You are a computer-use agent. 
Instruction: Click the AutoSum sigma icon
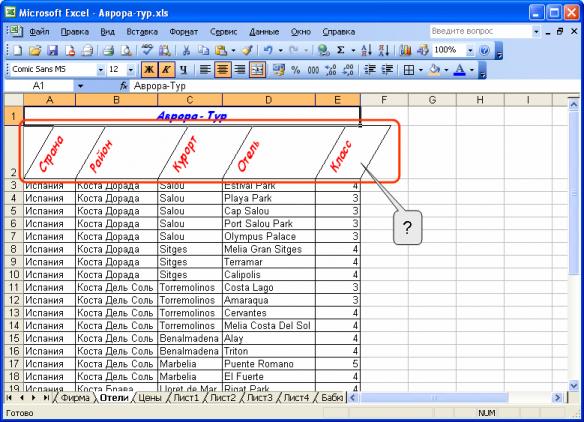click(x=340, y=50)
